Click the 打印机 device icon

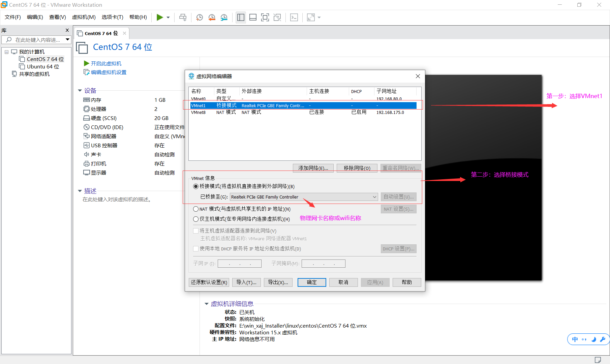pos(86,163)
